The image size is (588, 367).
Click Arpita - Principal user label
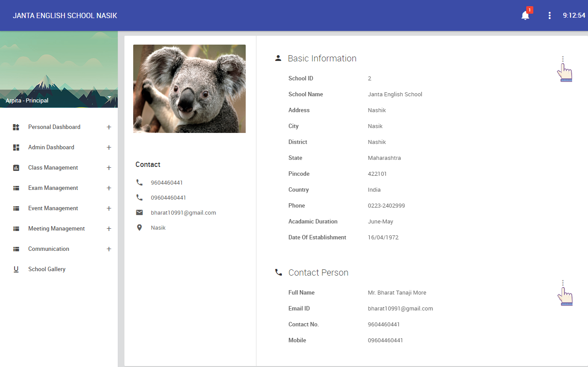coord(27,101)
